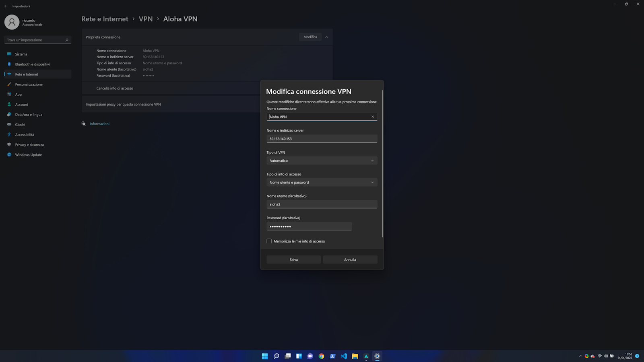Open the Wi-Fi network tray icon
Screen dimensions: 644x362
click(600, 356)
